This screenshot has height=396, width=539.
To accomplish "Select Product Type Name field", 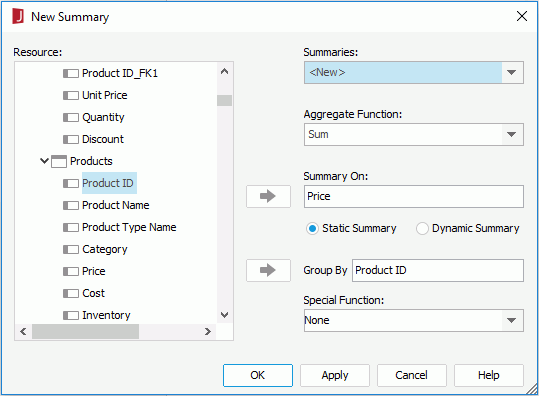I will click(x=129, y=227).
